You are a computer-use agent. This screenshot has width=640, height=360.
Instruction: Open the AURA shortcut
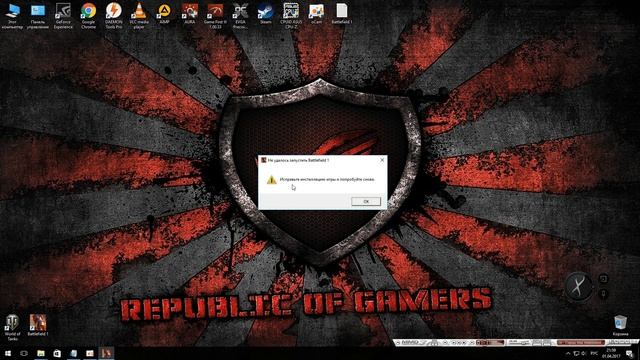click(x=190, y=13)
